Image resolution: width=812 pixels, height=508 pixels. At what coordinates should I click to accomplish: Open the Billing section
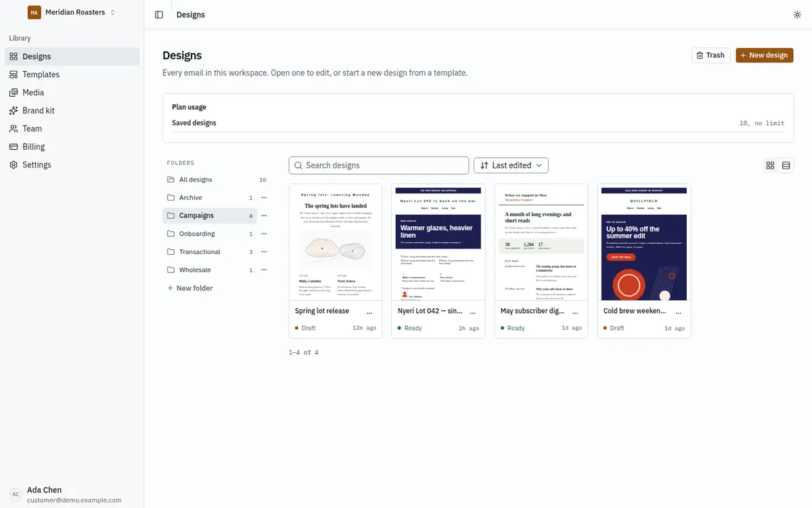click(x=72, y=146)
